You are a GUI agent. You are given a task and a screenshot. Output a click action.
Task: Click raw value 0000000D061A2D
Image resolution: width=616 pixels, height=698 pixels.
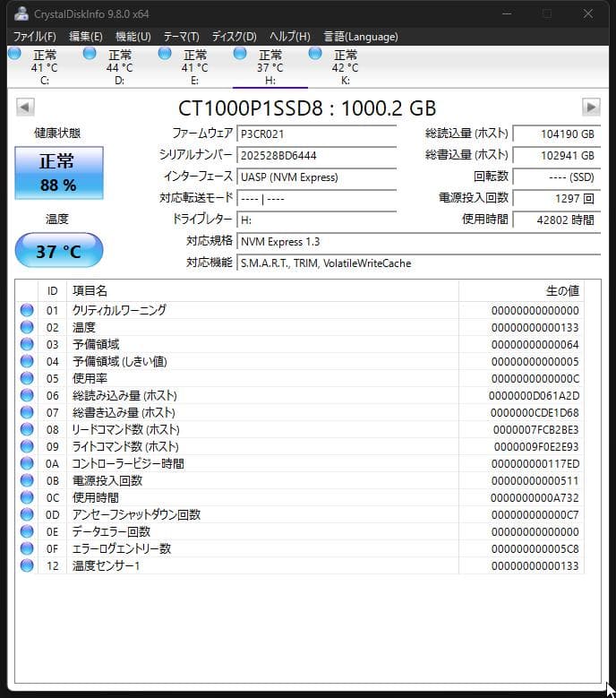tap(534, 396)
